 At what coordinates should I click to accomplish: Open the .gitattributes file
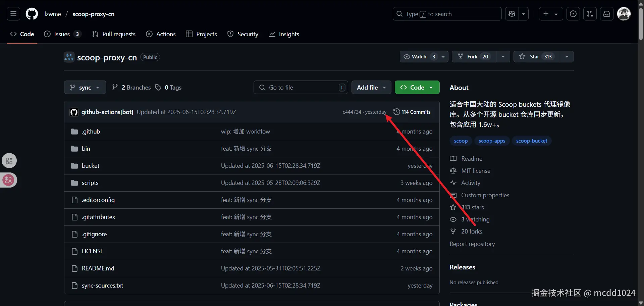pyautogui.click(x=98, y=217)
